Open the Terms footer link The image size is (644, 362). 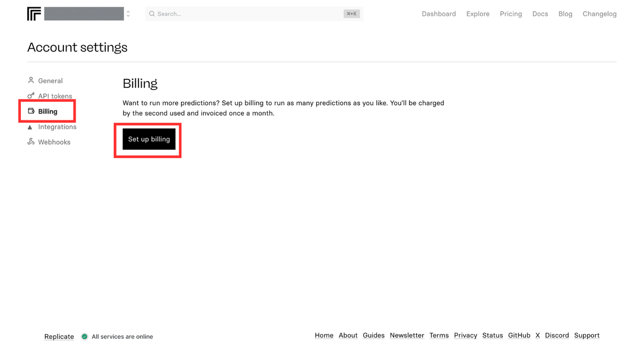439,335
